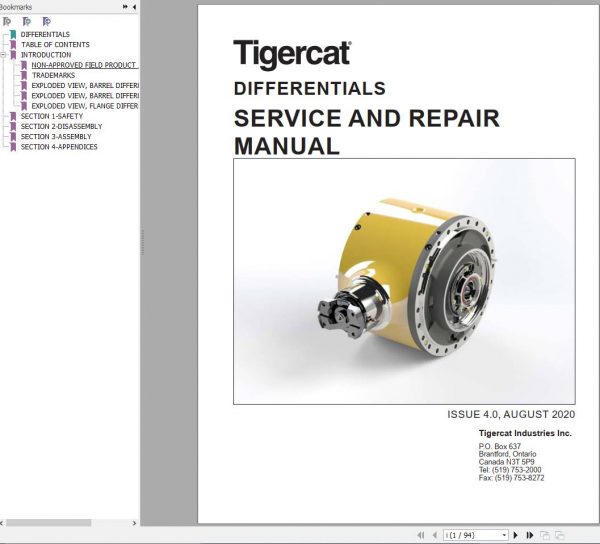The image size is (600, 544).
Task: Go to SECTION 2-DISASSEMBLY bookmark
Action: (x=62, y=127)
